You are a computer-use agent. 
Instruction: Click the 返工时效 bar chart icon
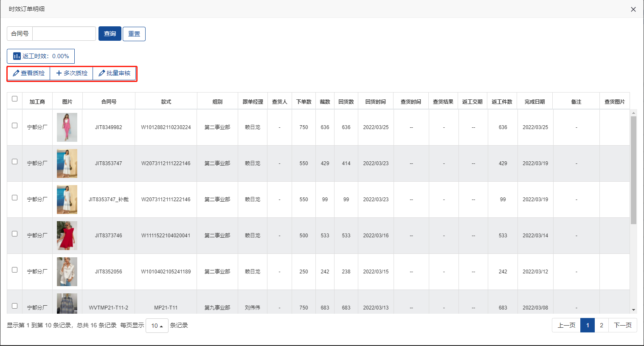pos(17,56)
